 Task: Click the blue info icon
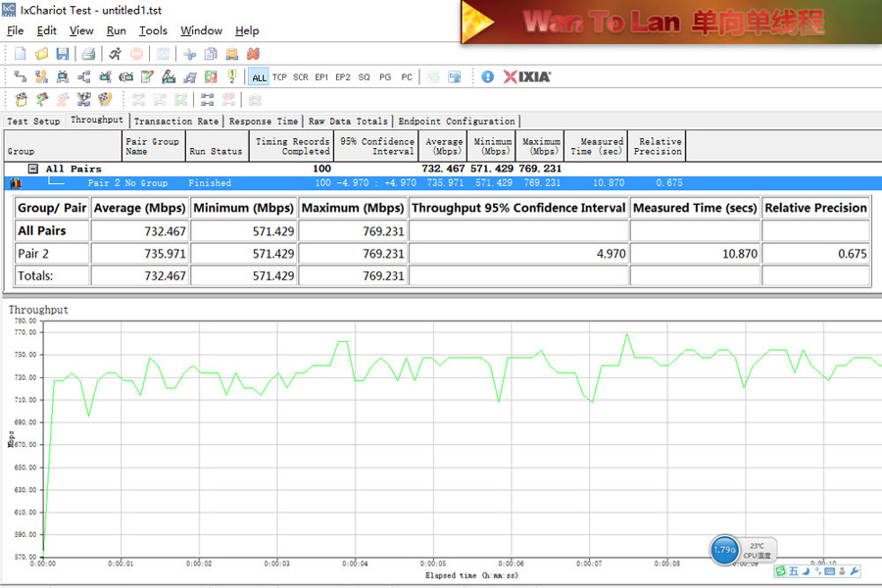(x=487, y=76)
